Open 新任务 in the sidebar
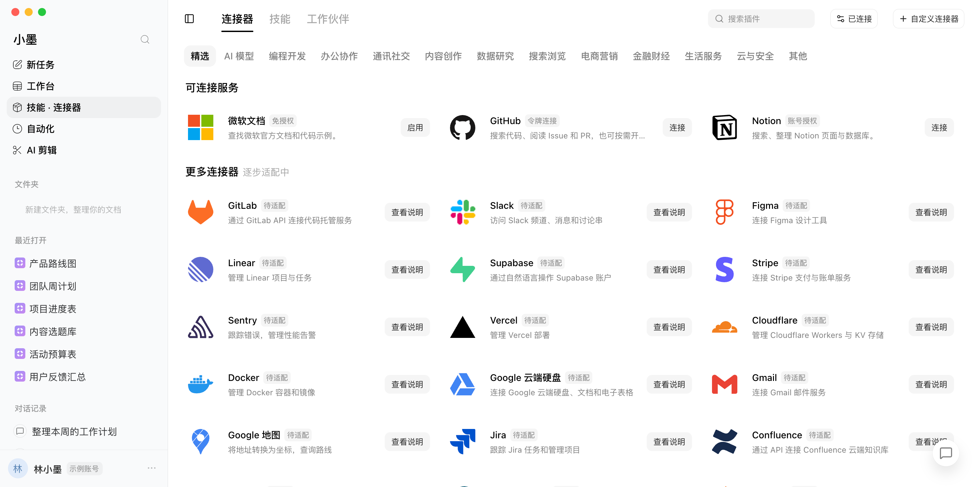The width and height of the screenshot is (980, 487). click(84, 65)
